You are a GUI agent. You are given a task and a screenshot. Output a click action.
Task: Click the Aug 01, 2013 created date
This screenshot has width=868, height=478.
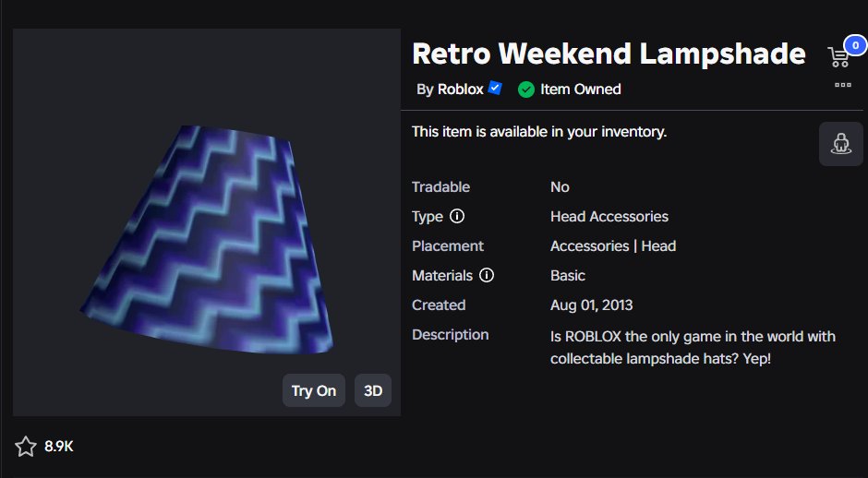591,305
